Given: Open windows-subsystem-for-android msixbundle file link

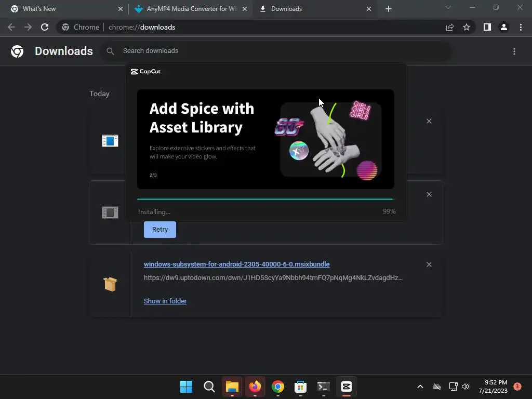Looking at the screenshot, I should [x=236, y=264].
